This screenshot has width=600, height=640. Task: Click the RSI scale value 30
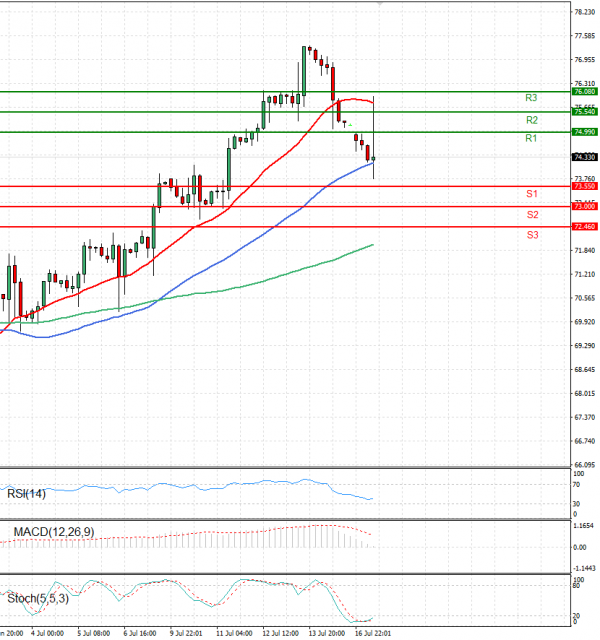[576, 504]
